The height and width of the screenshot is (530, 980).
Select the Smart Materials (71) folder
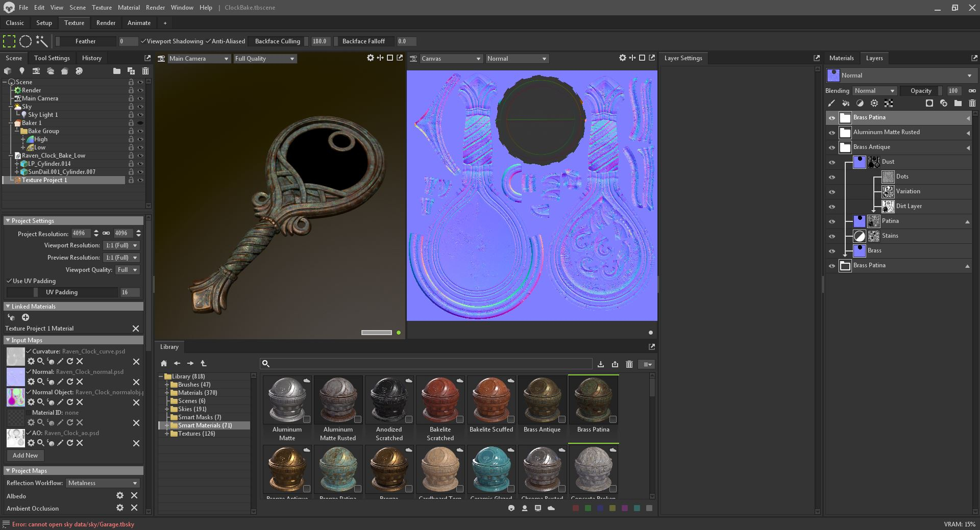click(x=205, y=425)
